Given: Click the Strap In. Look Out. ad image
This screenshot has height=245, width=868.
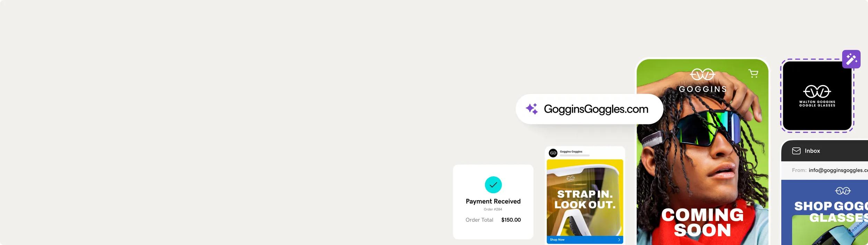Looking at the screenshot, I should pyautogui.click(x=585, y=198).
